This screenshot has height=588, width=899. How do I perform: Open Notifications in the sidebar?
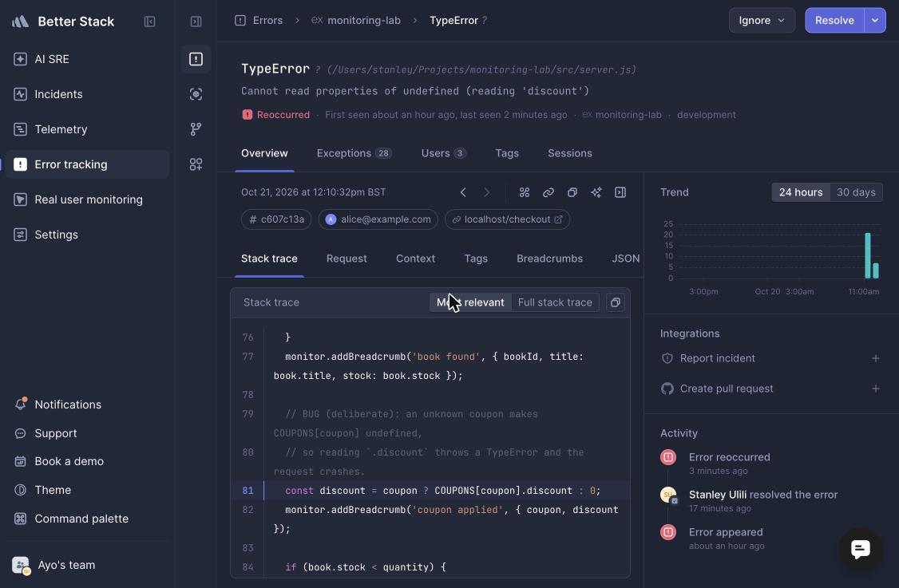pyautogui.click(x=88, y=404)
